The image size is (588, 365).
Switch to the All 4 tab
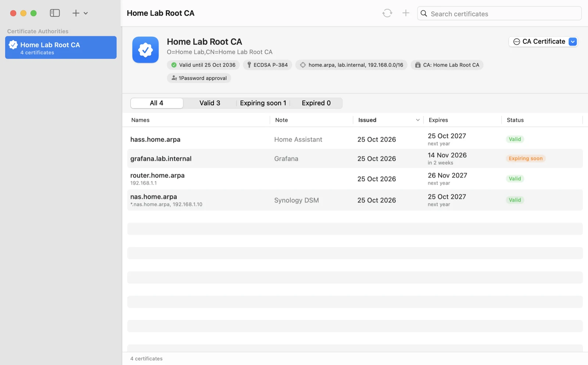pyautogui.click(x=157, y=103)
